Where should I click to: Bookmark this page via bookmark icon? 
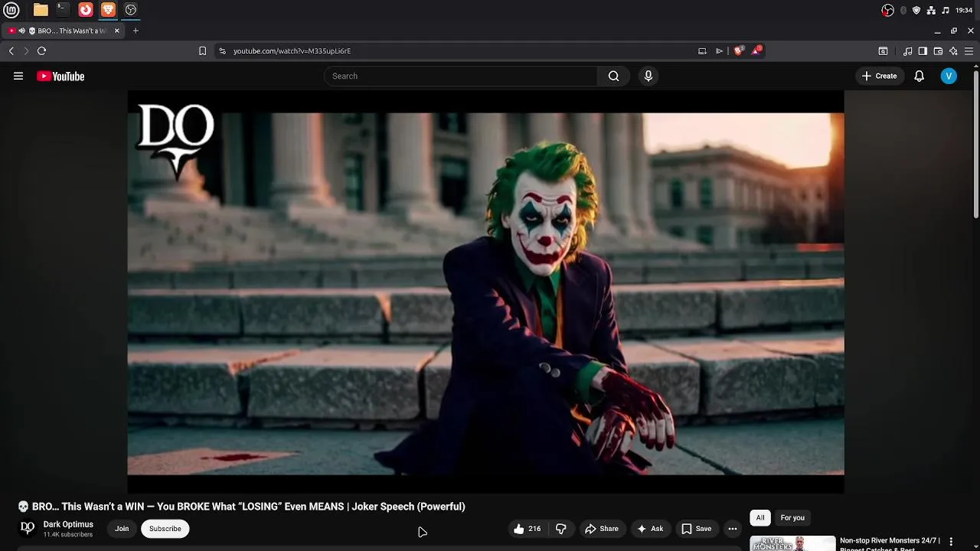(202, 51)
